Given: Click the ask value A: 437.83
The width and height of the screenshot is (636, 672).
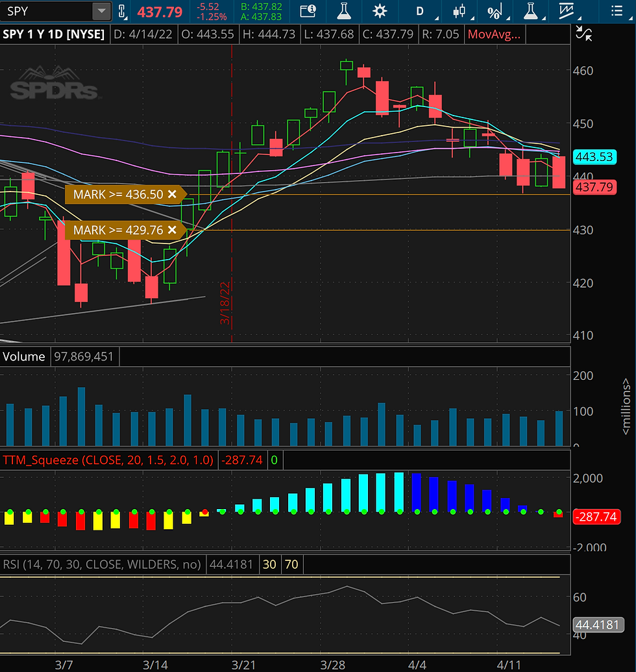Looking at the screenshot, I should [x=262, y=17].
